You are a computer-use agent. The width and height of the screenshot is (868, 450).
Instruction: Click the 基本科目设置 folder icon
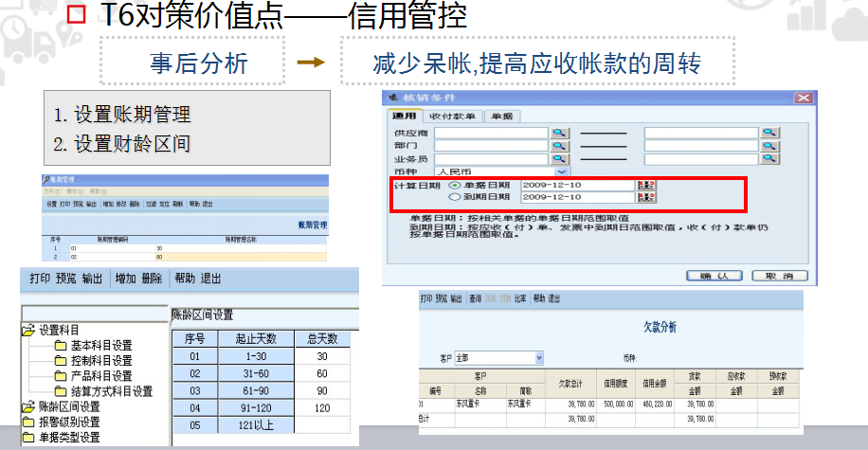coord(61,346)
